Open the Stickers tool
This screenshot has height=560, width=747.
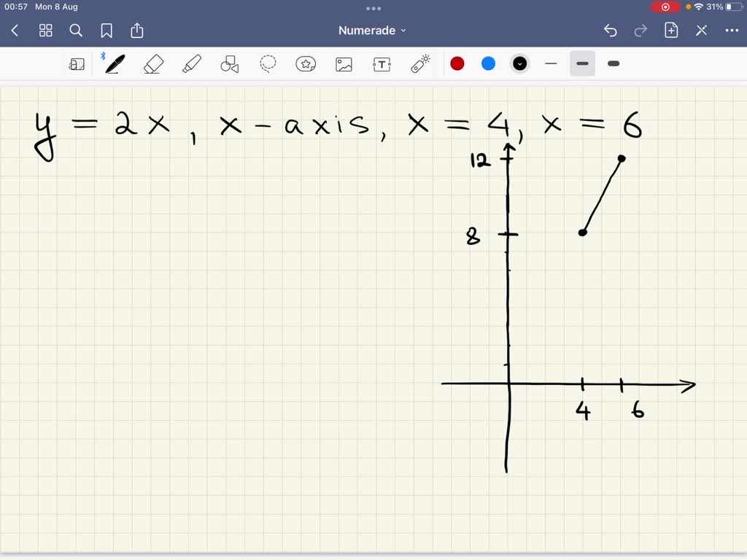(x=306, y=63)
